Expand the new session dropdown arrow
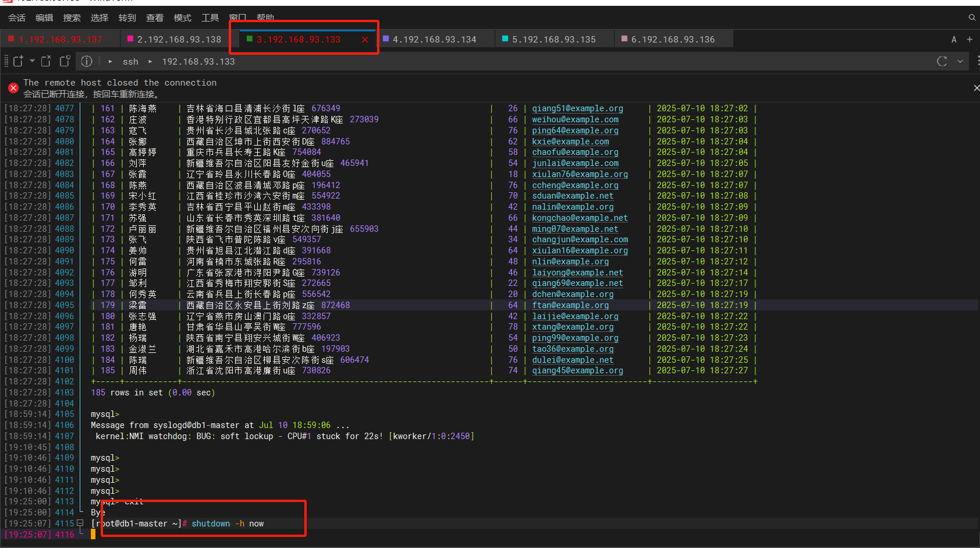Image resolution: width=980 pixels, height=548 pixels. click(x=32, y=61)
